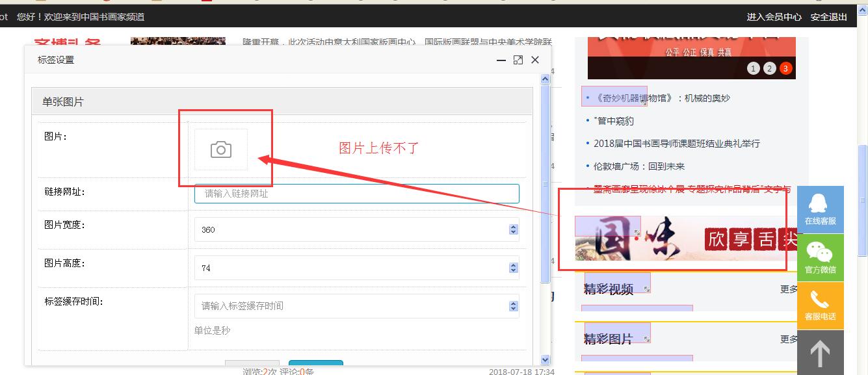The height and width of the screenshot is (375, 868).
Task: Maximize the 标签设置 dialog
Action: (x=518, y=60)
